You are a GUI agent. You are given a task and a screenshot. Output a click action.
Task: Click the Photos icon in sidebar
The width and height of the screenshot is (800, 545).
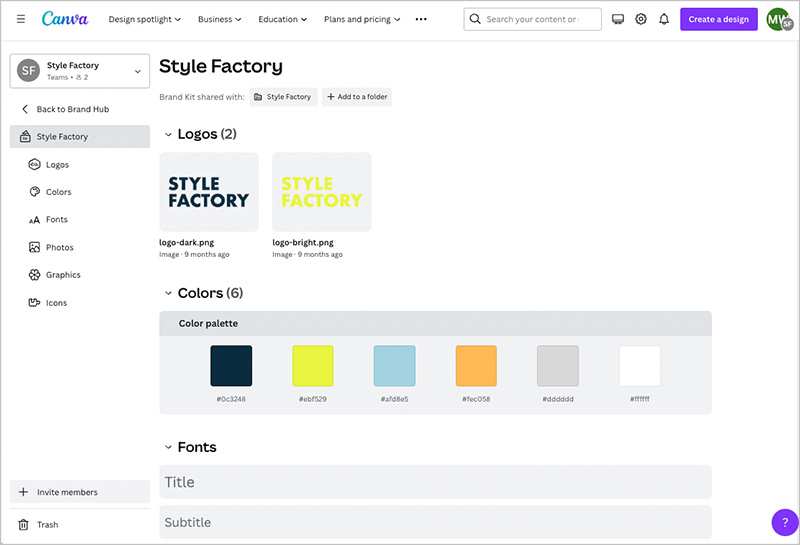coord(34,247)
